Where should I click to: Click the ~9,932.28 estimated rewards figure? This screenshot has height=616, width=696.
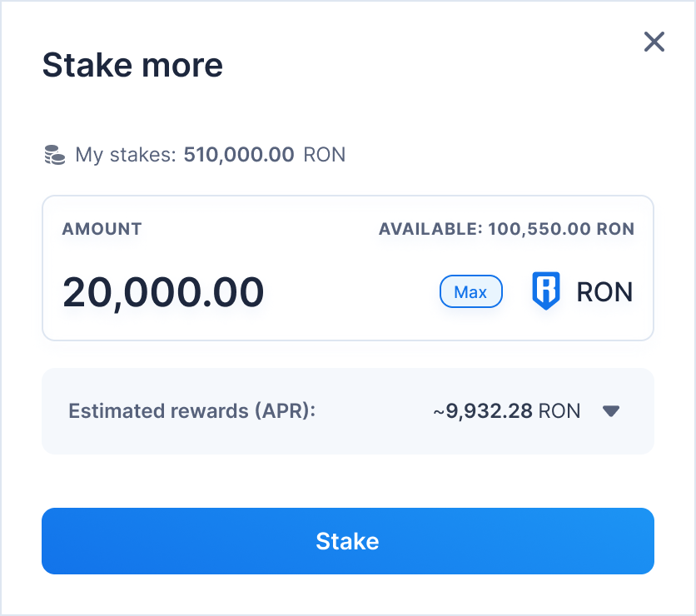483,410
